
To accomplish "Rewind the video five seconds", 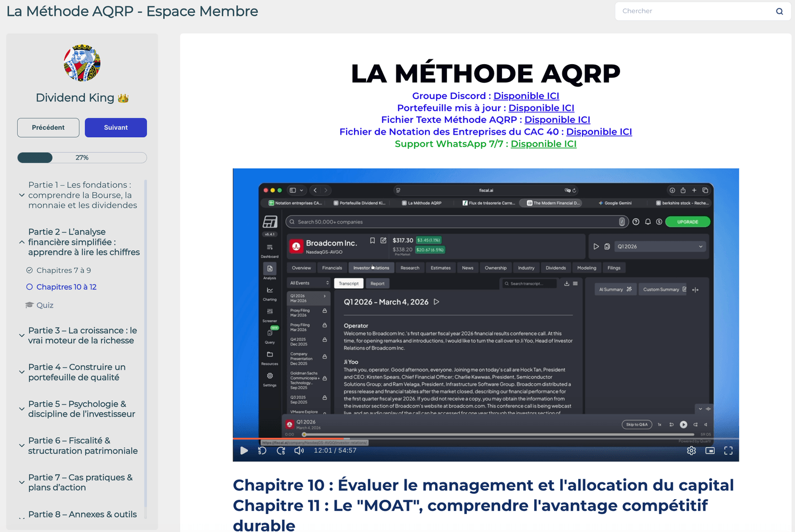I will click(x=262, y=450).
